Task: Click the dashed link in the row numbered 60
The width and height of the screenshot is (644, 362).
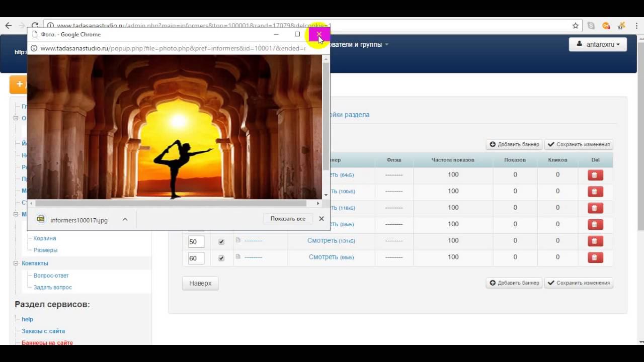Action: click(x=253, y=257)
